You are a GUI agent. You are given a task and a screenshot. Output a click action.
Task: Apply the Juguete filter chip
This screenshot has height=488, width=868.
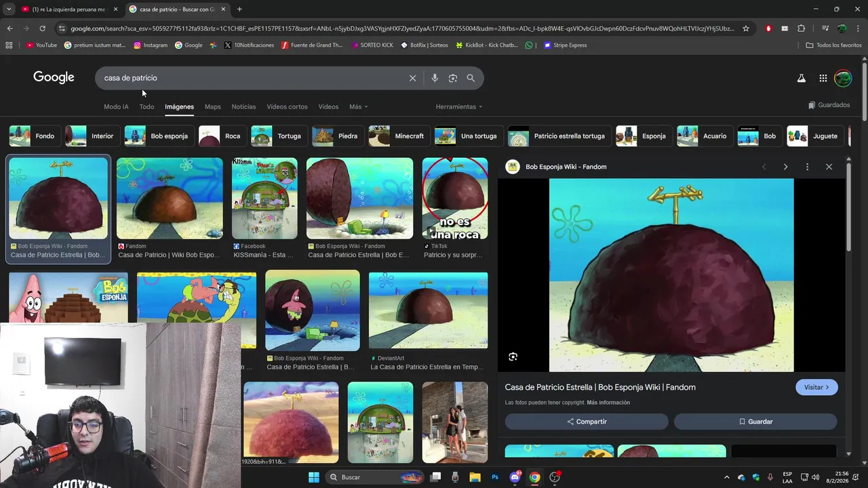pyautogui.click(x=815, y=136)
